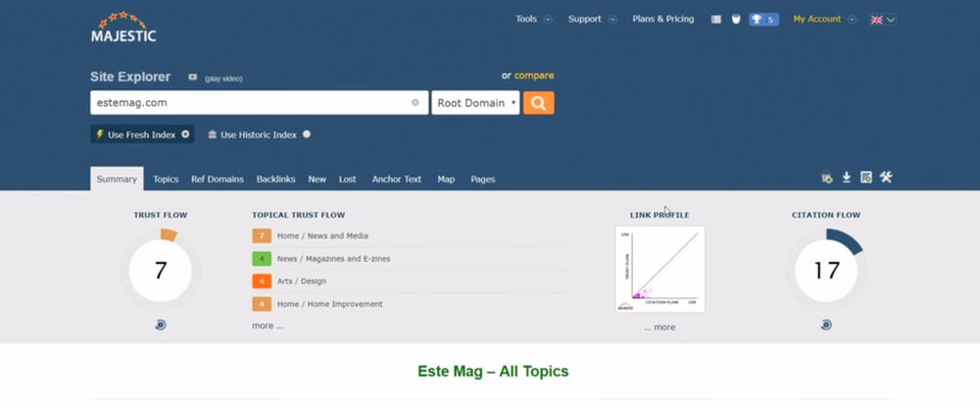Click more under Topical Trust Flow
Image resolution: width=980 pixels, height=403 pixels.
(268, 327)
